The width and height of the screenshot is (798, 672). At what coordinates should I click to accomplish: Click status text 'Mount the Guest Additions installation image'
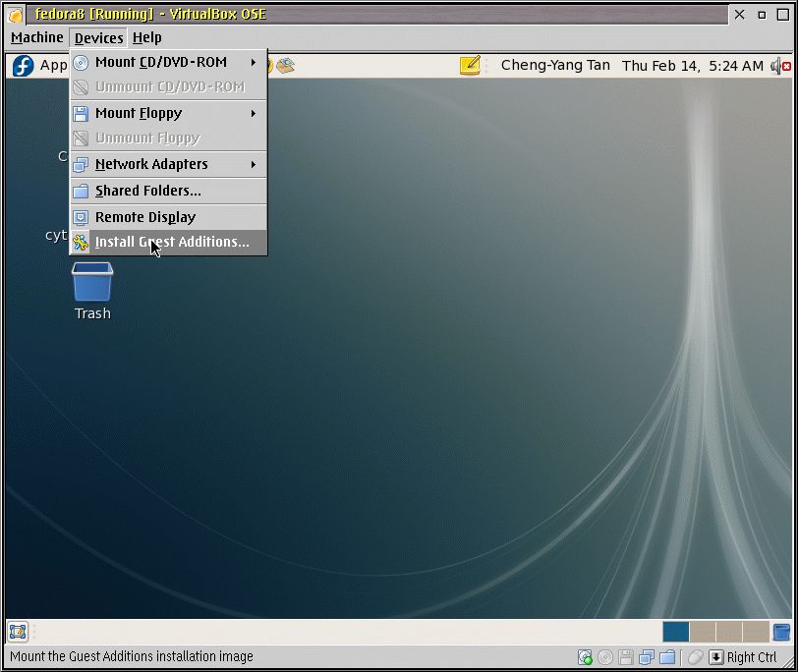point(132,656)
